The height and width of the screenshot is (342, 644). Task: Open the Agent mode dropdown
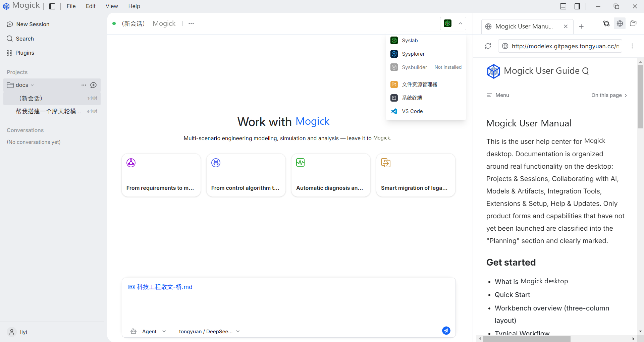[154, 332]
